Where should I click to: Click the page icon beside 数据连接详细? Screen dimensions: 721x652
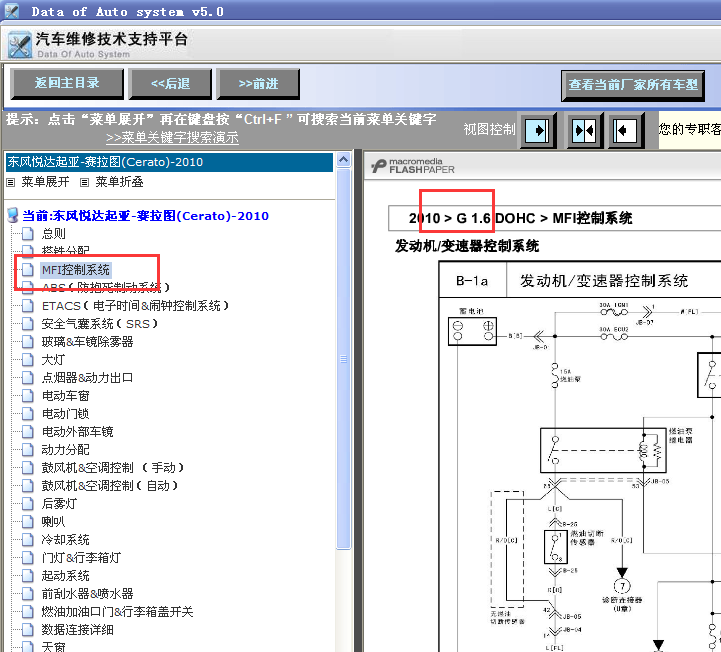pyautogui.click(x=28, y=629)
